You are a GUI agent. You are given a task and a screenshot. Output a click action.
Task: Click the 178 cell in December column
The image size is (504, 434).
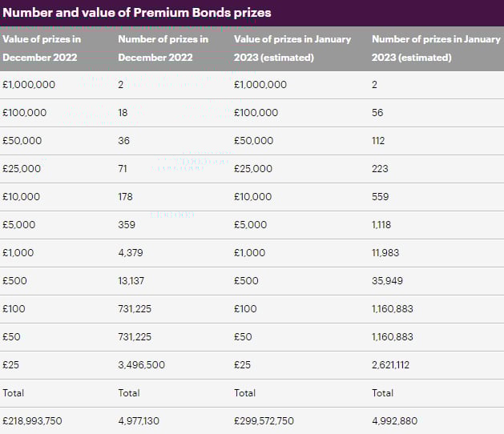click(126, 197)
